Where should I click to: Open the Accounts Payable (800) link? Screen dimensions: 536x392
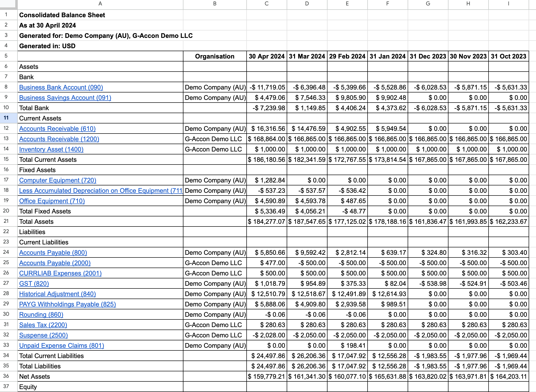[53, 253]
